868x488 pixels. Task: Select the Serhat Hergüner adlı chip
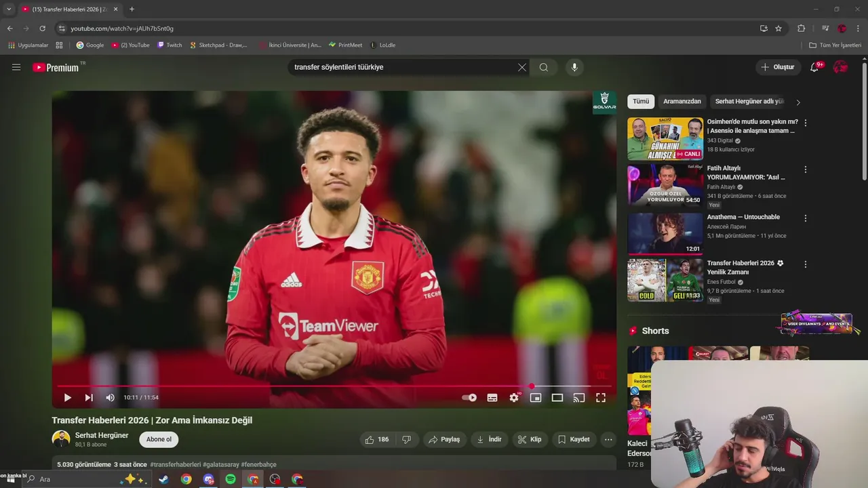click(x=749, y=102)
